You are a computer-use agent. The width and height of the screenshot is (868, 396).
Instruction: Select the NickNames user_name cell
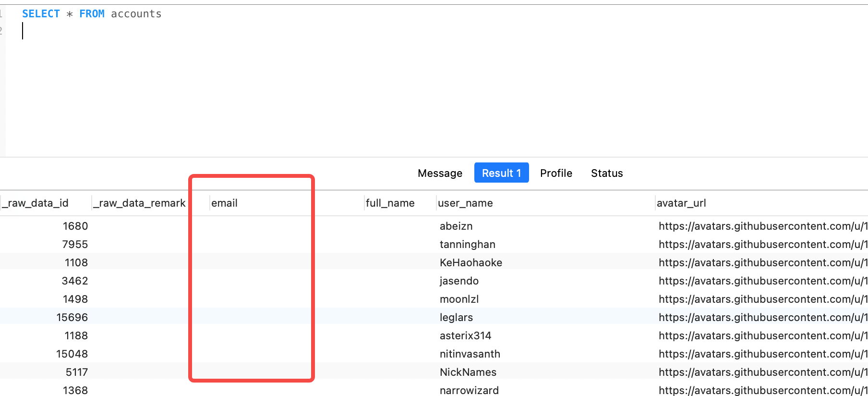[468, 372]
